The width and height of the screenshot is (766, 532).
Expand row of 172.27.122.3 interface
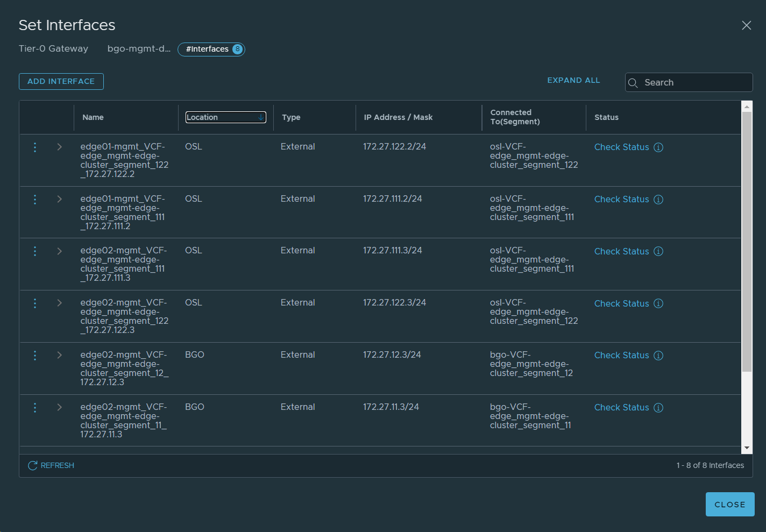[x=59, y=303]
